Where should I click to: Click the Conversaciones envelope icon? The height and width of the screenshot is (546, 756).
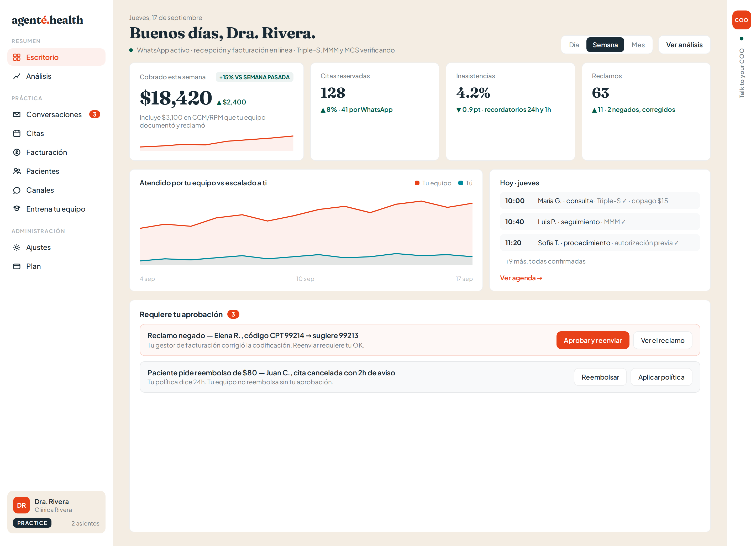point(17,114)
